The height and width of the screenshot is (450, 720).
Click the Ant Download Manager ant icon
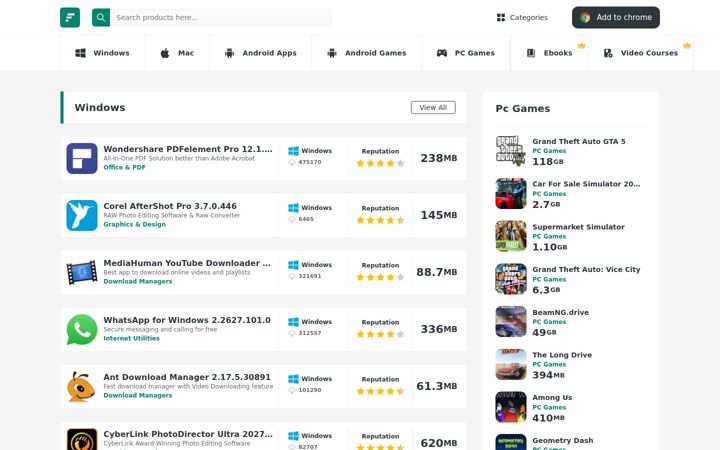82,386
